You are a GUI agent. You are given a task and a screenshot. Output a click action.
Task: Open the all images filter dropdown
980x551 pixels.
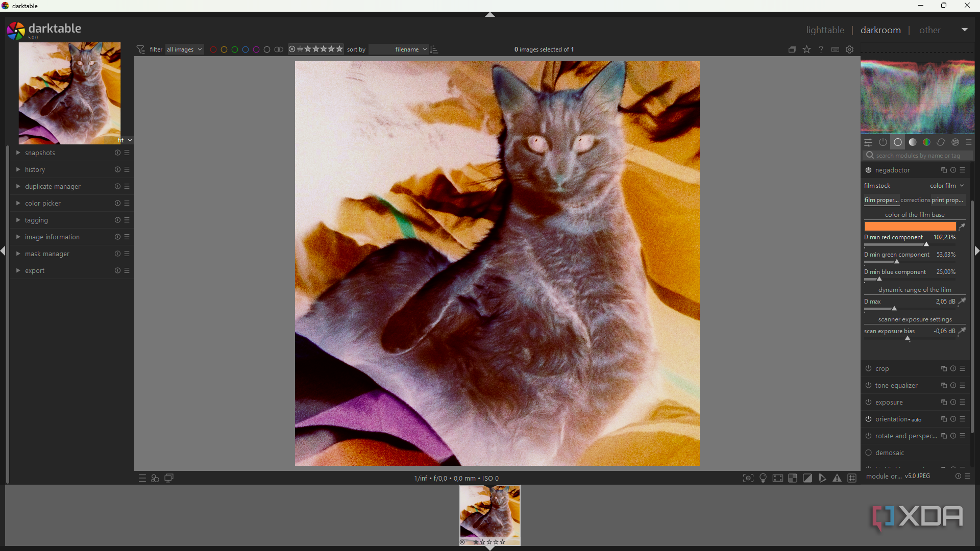point(184,49)
